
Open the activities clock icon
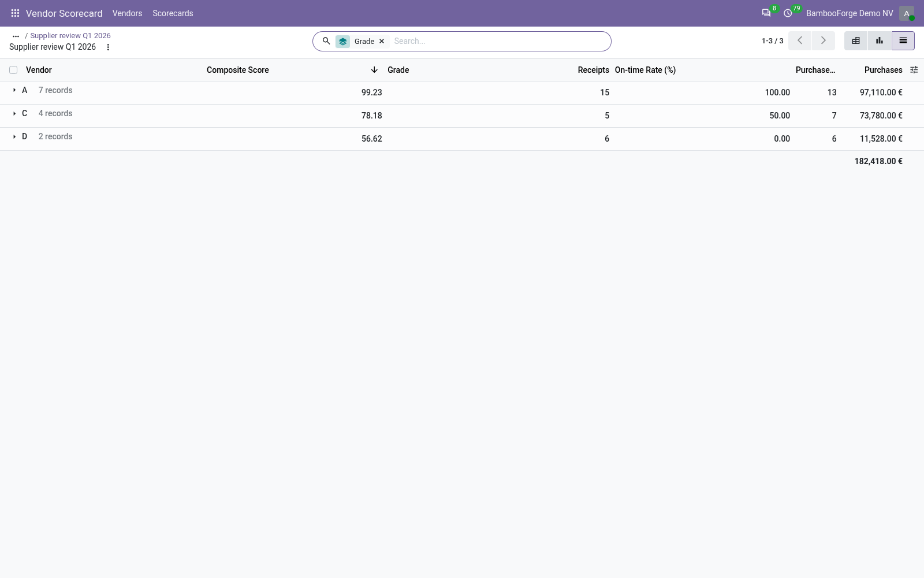788,13
